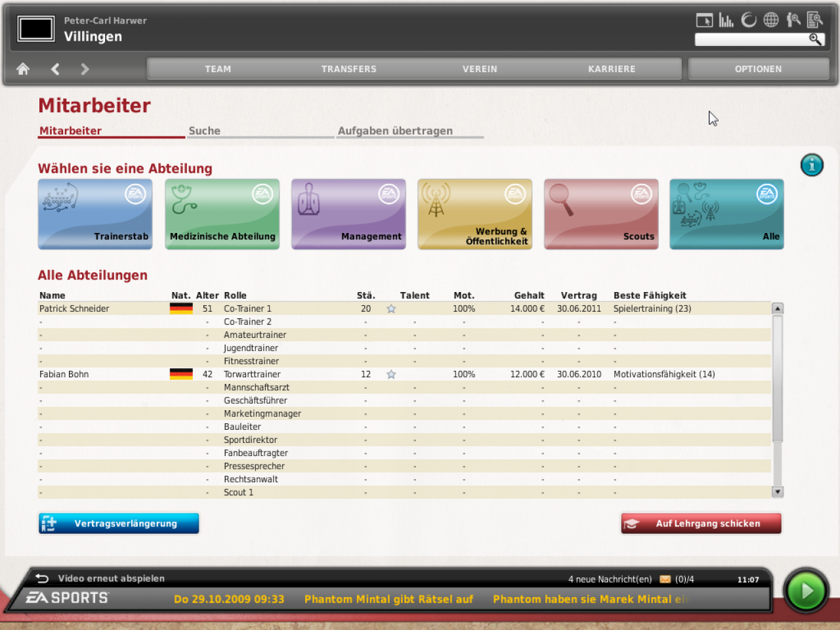The image size is (840, 630).
Task: Click Video erneut abspielen
Action: click(x=112, y=578)
